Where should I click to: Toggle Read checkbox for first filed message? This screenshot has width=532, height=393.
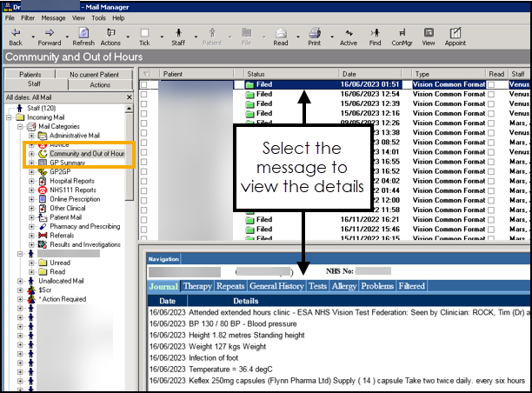(x=492, y=84)
